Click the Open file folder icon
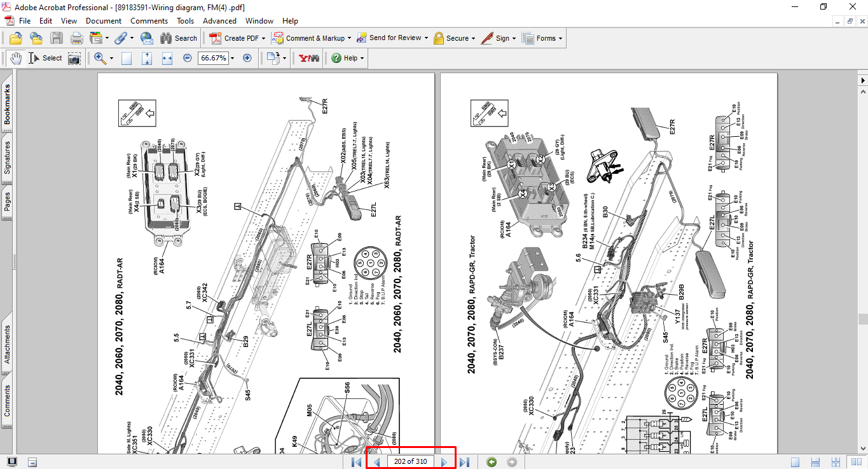 coord(15,38)
